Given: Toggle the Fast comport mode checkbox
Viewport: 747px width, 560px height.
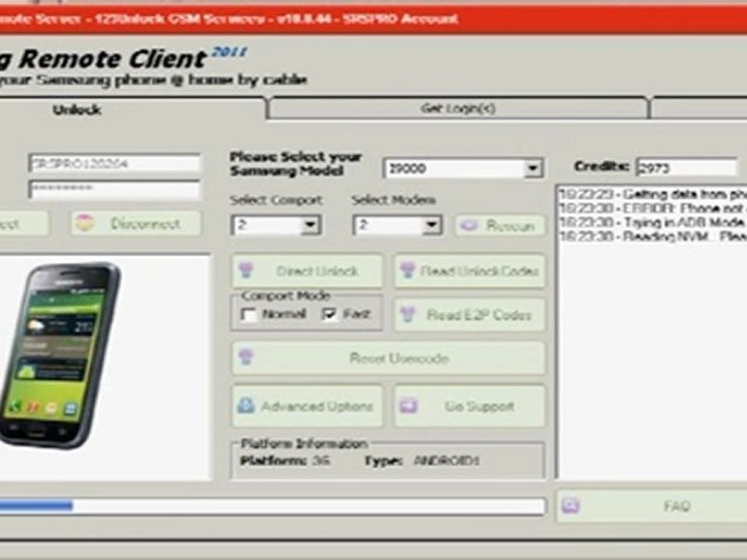Looking at the screenshot, I should click(330, 313).
